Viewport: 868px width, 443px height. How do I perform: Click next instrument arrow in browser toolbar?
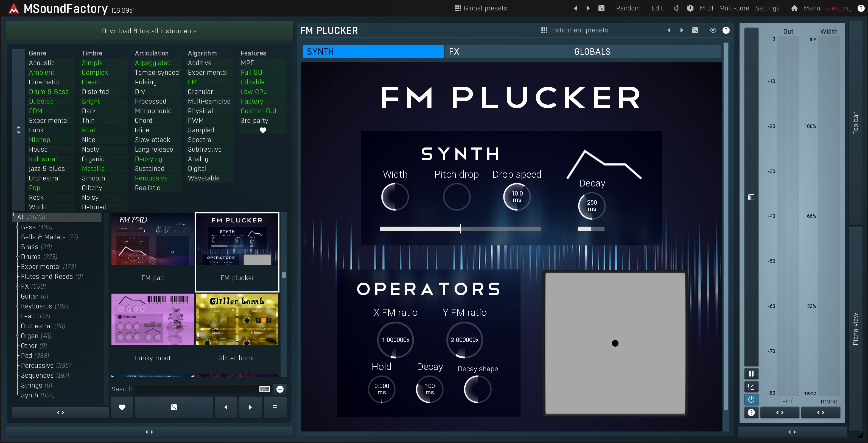(250, 407)
